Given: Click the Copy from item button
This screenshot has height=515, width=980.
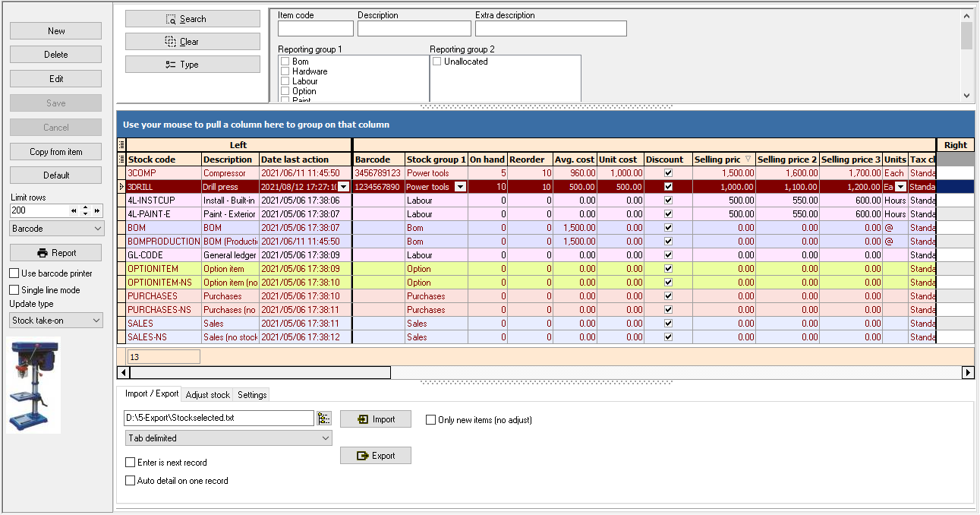Looking at the screenshot, I should [x=56, y=152].
